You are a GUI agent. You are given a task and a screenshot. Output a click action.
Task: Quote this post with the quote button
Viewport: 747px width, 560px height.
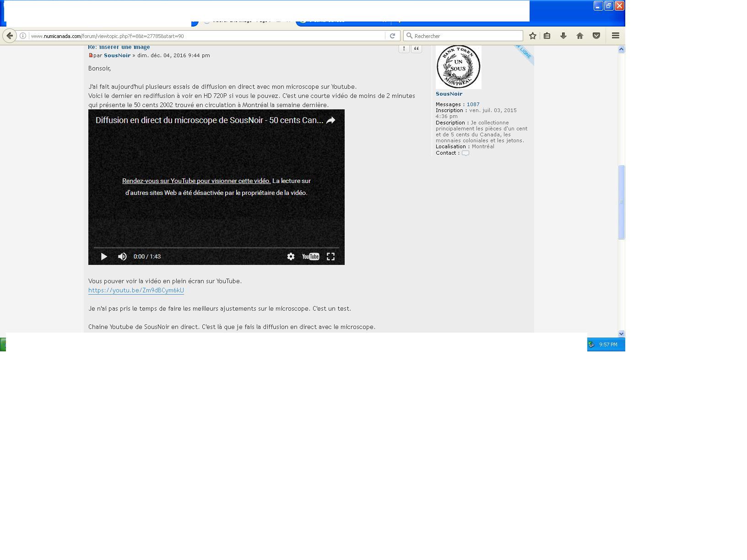[417, 48]
